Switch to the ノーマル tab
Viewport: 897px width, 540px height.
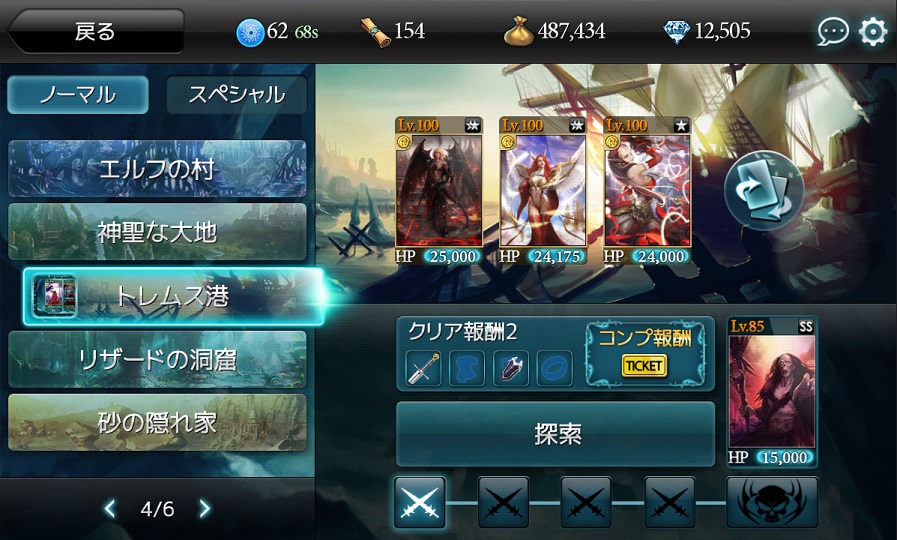tap(78, 94)
